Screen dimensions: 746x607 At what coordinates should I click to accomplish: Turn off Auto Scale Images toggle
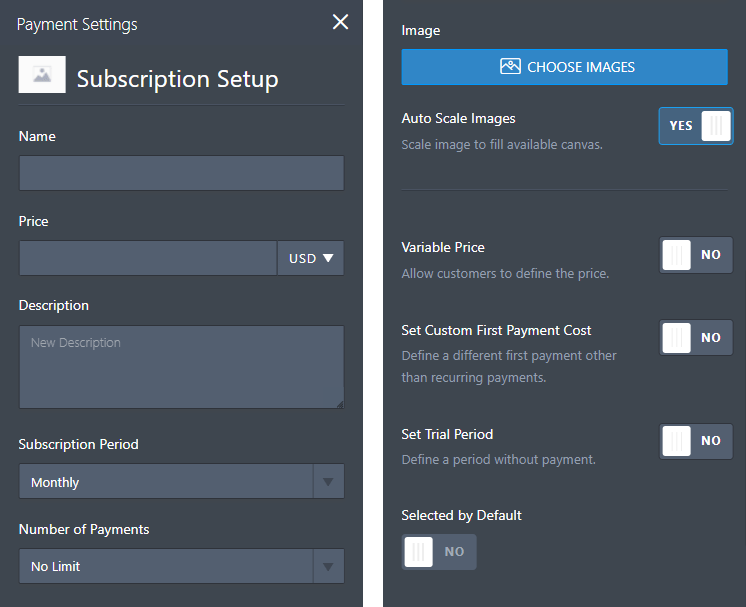click(696, 126)
